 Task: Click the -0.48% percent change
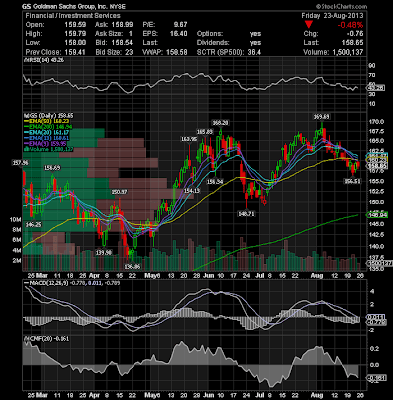[350, 25]
